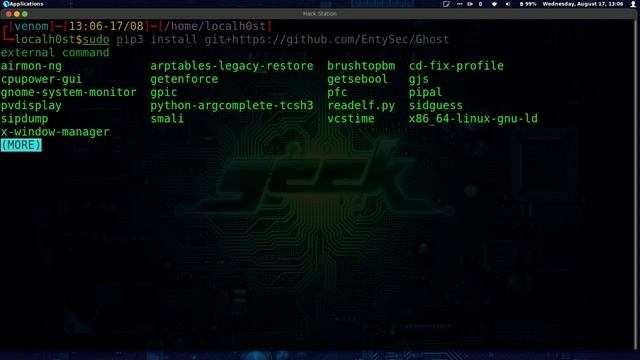
Task: Select the 'getsebool' completion
Action: (x=358, y=79)
